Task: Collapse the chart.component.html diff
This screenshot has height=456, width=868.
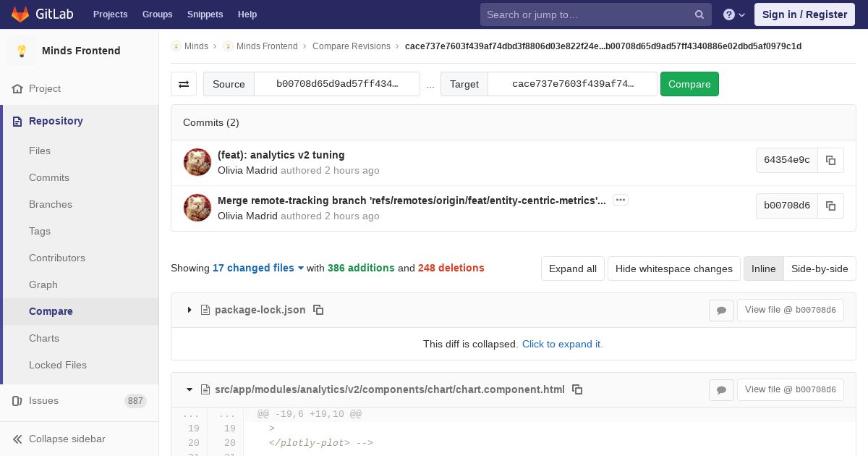Action: point(190,389)
